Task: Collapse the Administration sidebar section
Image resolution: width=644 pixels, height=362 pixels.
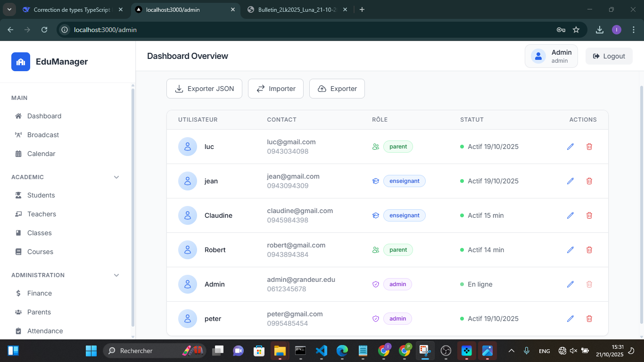Action: point(116,275)
